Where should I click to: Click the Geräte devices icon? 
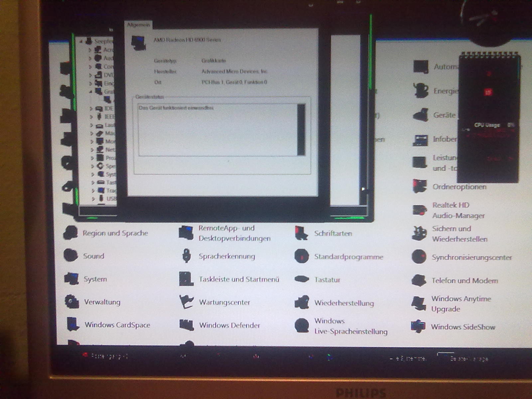click(x=421, y=115)
